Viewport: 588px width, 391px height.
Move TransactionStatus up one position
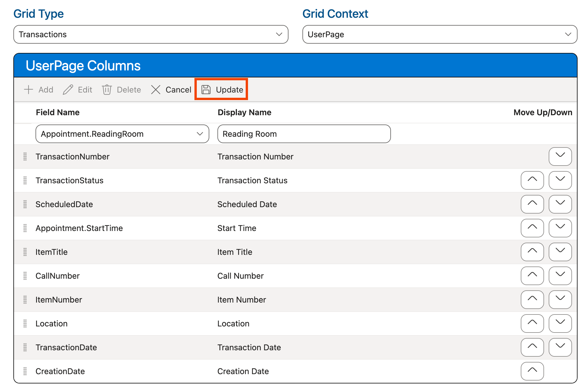point(532,180)
